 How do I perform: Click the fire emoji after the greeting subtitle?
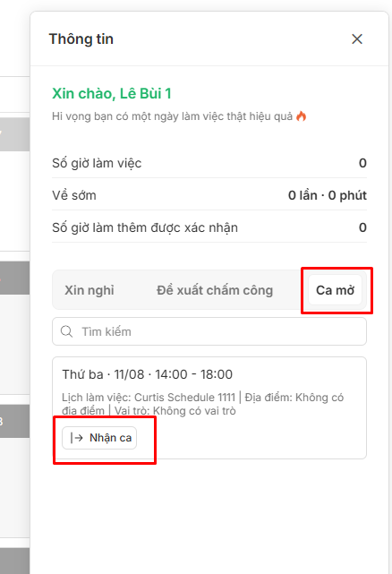click(302, 116)
